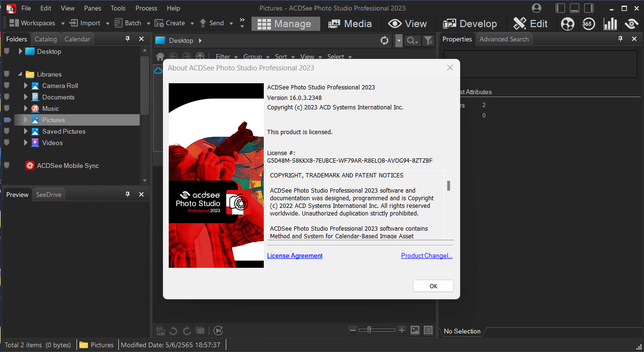Collapse the Libraries tree node
This screenshot has width=644, height=352.
[20, 74]
